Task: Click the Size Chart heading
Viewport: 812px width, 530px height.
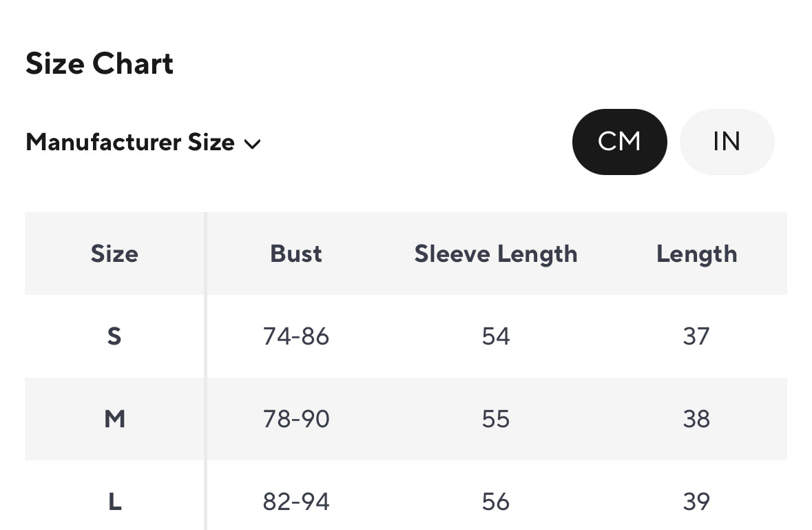Action: (100, 63)
